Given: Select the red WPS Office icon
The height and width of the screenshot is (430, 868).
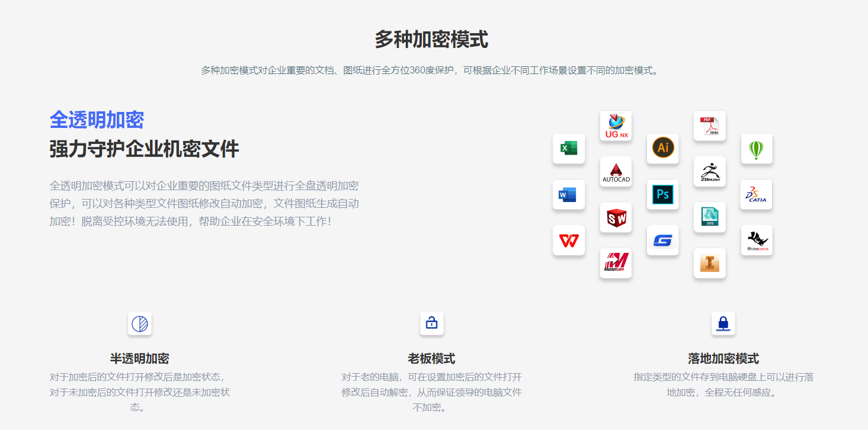Looking at the screenshot, I should (x=568, y=240).
